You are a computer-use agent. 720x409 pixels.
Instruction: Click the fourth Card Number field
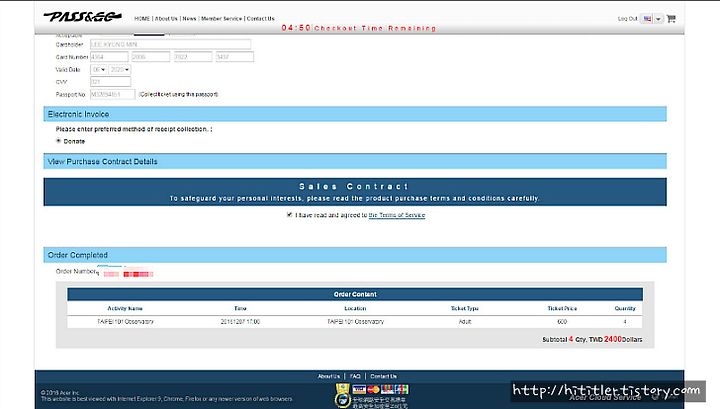point(235,57)
